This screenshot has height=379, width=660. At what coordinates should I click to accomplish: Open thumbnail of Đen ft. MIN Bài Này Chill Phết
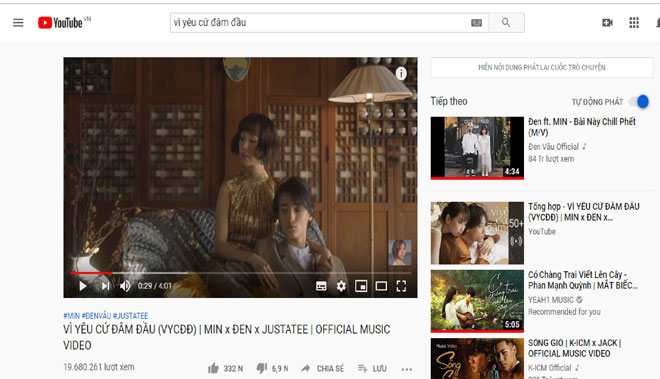[477, 148]
